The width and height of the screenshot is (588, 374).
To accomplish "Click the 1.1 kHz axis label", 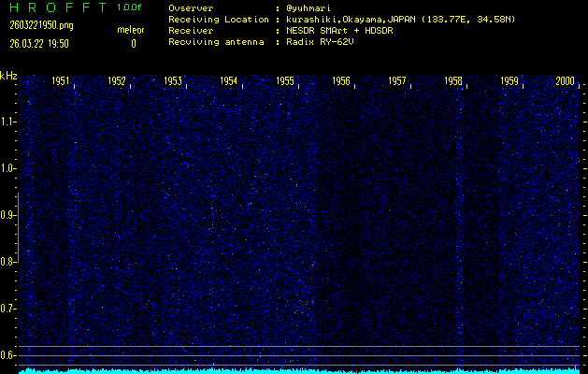I will pos(7,122).
